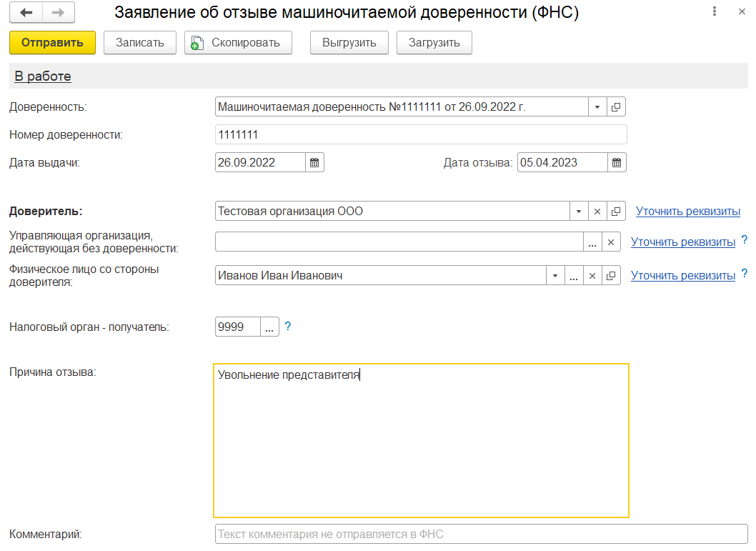Click the Выгрузить button
Image resolution: width=756 pixels, height=551 pixels.
coord(349,42)
